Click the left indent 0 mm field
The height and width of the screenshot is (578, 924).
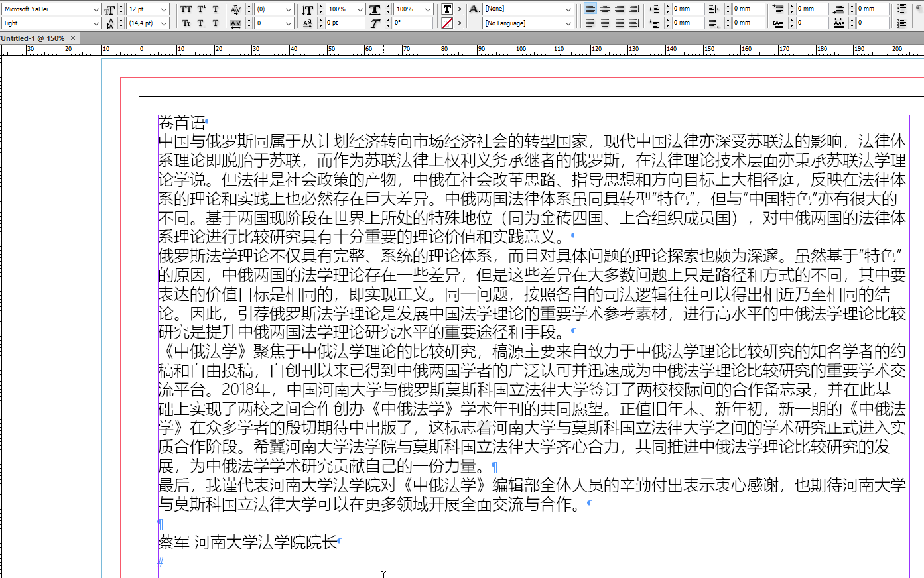(x=689, y=9)
